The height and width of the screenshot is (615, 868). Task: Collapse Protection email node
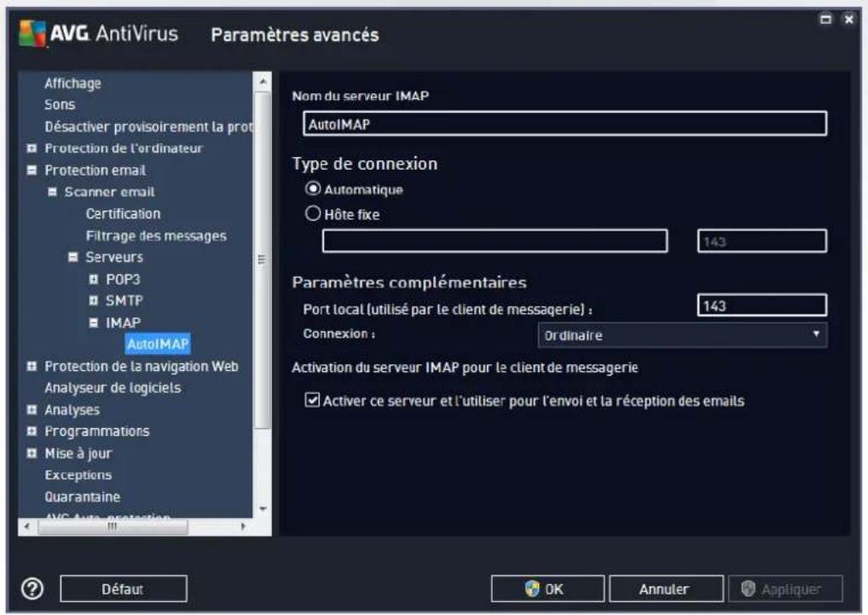coord(32,170)
